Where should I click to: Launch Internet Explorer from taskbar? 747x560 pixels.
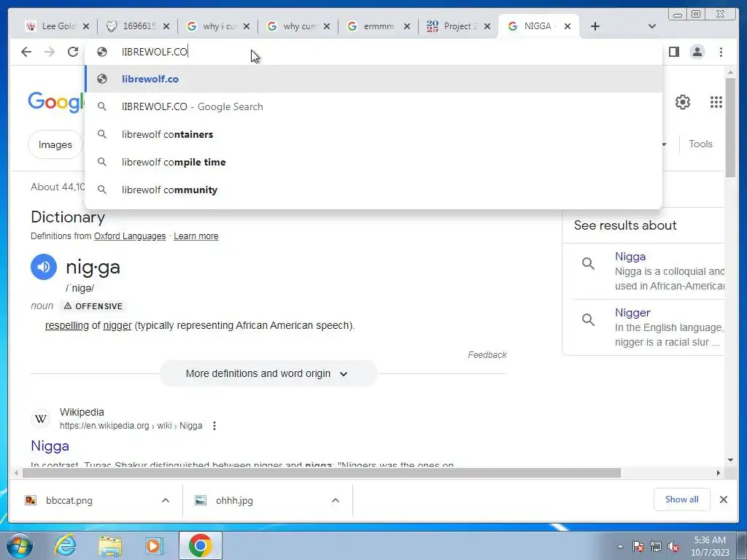point(65,545)
